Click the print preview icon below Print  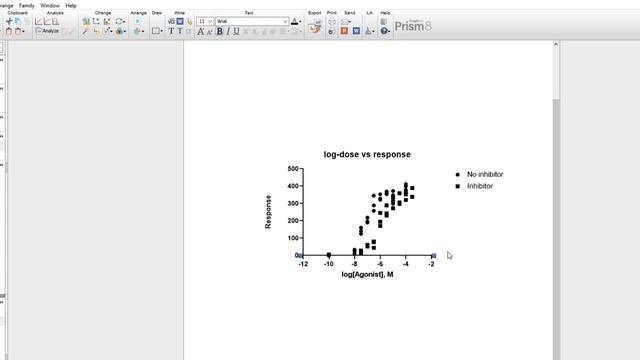(332, 31)
